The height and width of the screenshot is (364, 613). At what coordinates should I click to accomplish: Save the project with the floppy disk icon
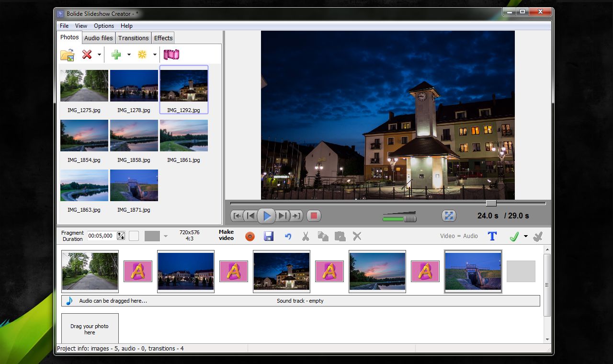[269, 236]
